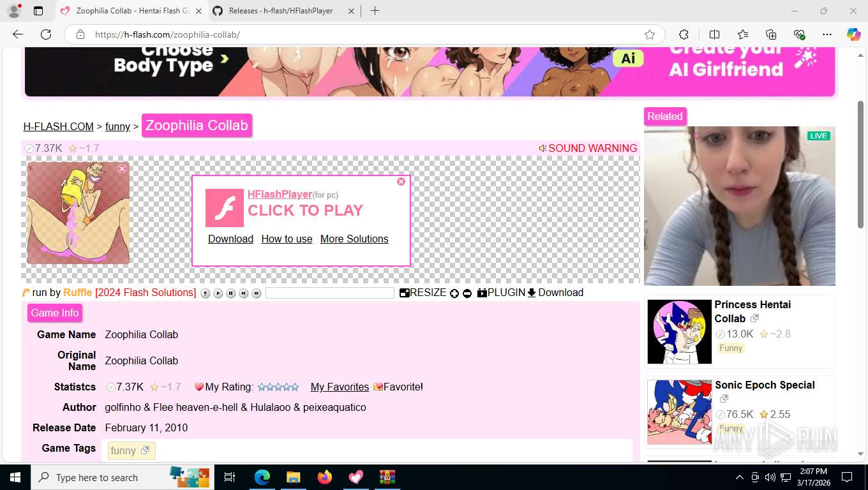
Task: Open Split screen view icon
Action: 714,34
